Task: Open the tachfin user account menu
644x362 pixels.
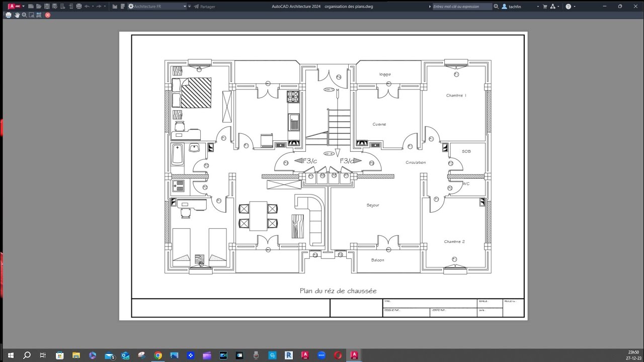Action: [x=520, y=7]
